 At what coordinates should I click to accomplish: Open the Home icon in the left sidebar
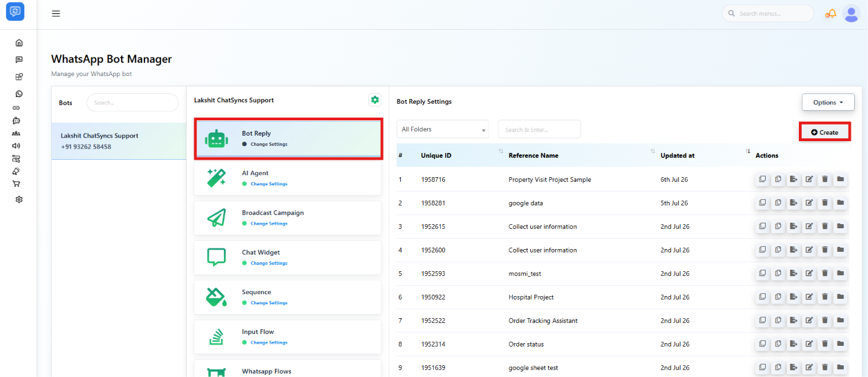pos(19,43)
